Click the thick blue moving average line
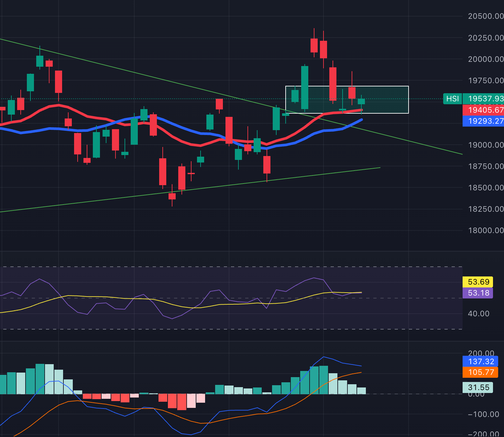The image size is (504, 437). 181,127
